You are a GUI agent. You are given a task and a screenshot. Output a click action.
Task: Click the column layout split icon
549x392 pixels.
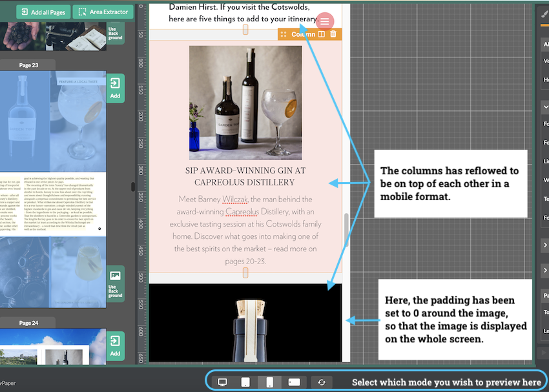pyautogui.click(x=322, y=34)
